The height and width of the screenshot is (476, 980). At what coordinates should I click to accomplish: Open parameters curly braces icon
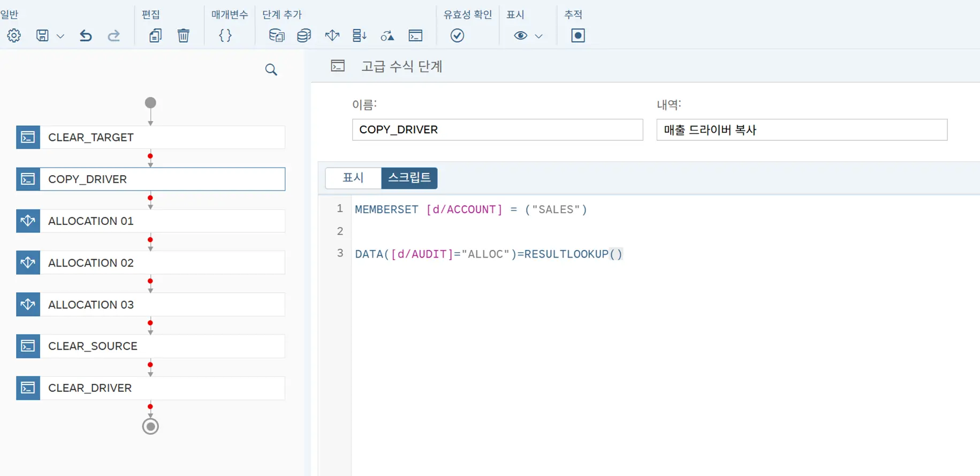225,36
